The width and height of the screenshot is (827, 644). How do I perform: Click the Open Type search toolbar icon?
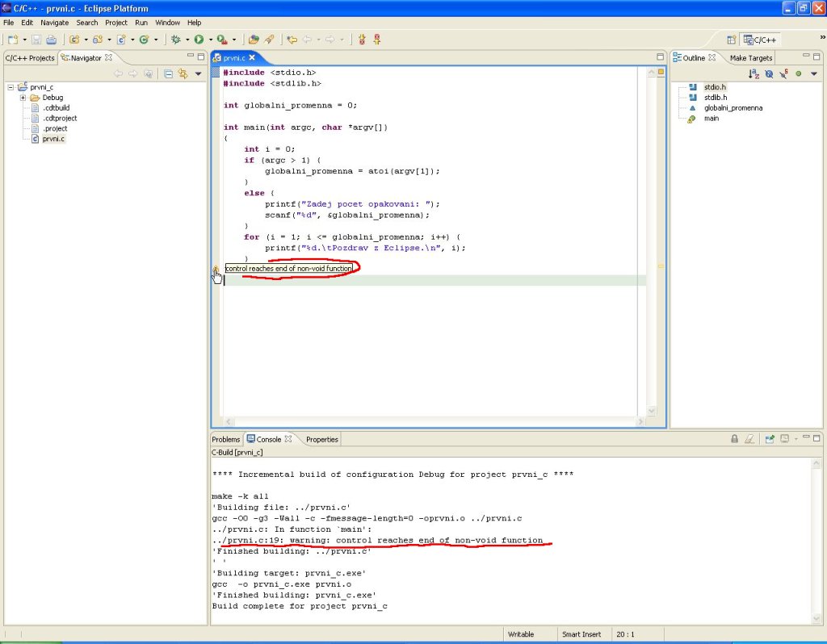tap(254, 39)
